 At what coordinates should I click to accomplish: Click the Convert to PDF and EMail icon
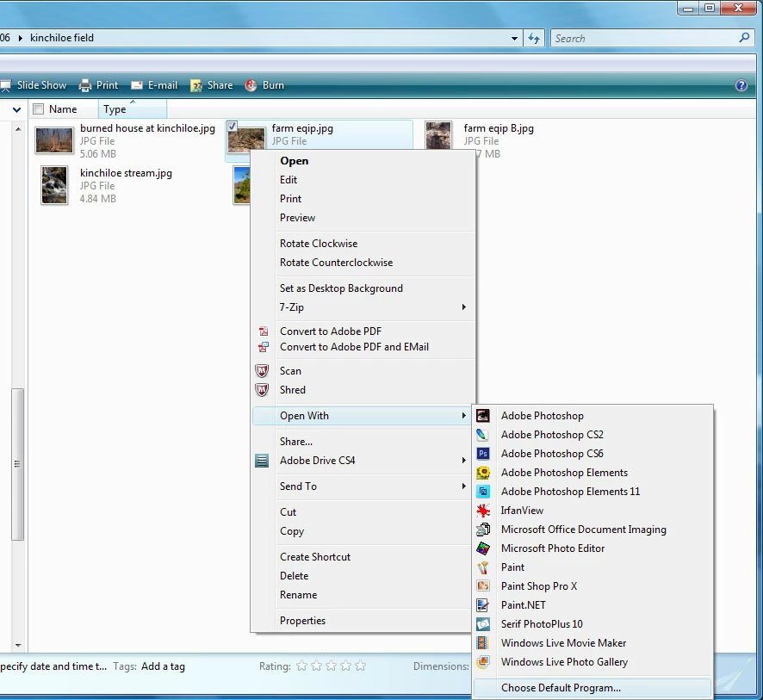coord(264,347)
